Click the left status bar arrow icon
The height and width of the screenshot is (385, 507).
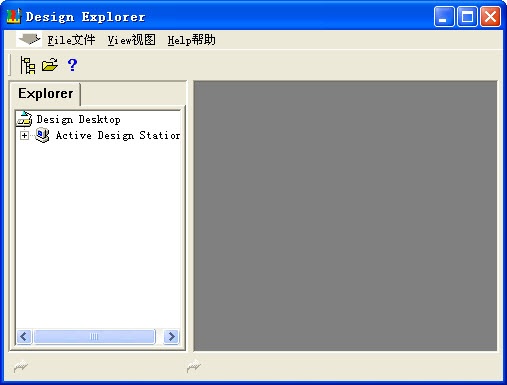pyautogui.click(x=21, y=366)
